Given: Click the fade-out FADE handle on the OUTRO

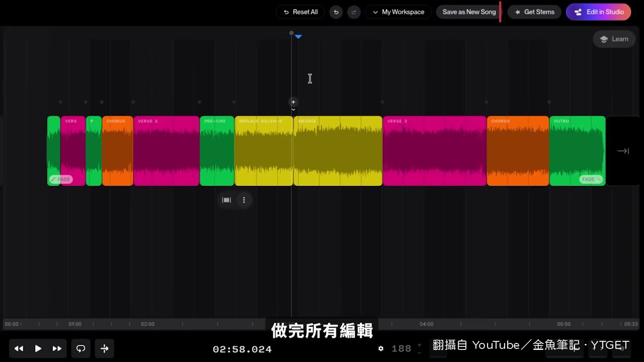Looking at the screenshot, I should 591,179.
